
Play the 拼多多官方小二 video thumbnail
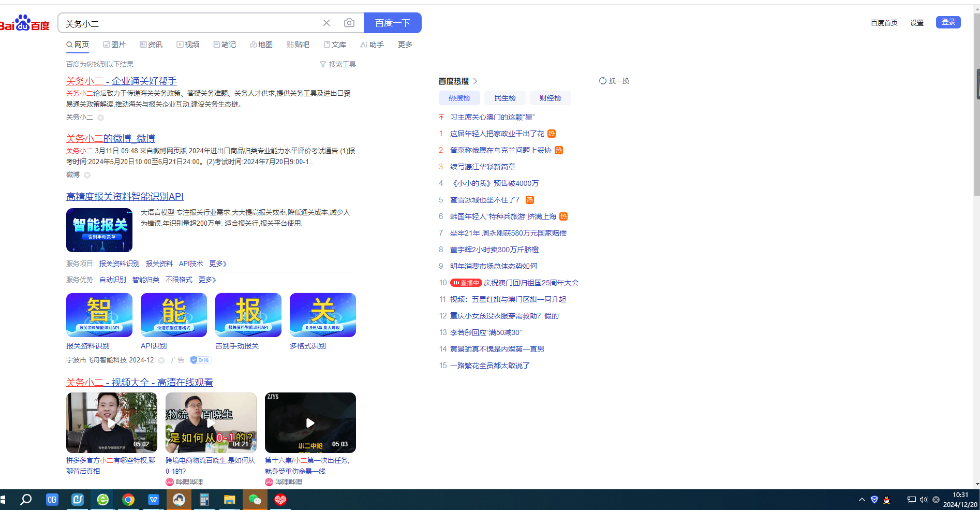pos(112,422)
